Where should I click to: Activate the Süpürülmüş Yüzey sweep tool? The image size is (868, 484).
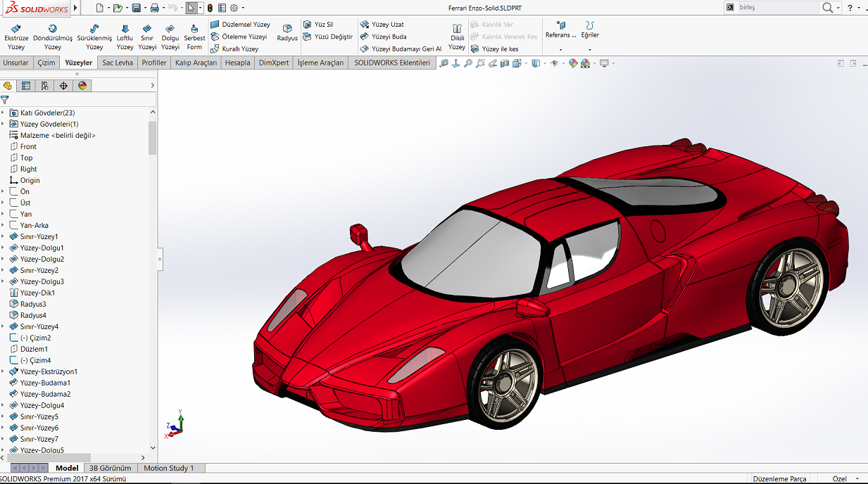tap(94, 37)
